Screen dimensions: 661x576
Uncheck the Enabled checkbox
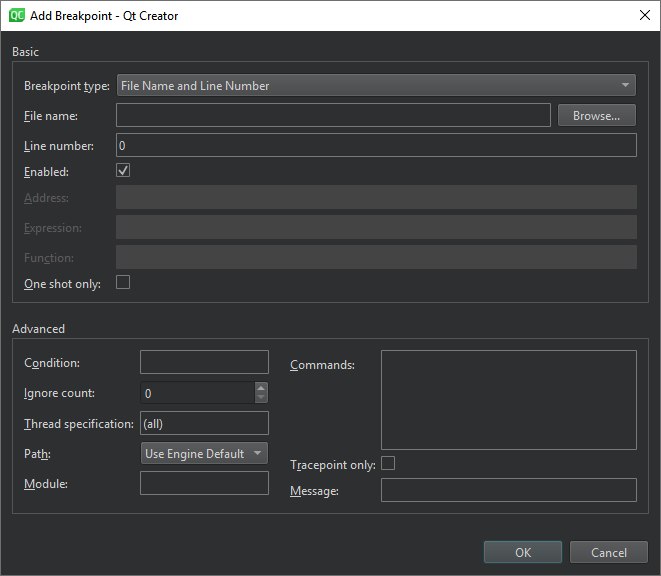[124, 171]
